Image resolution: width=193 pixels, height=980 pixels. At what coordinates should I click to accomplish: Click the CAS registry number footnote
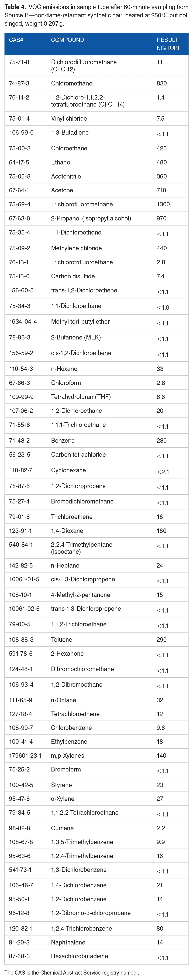[72, 972]
